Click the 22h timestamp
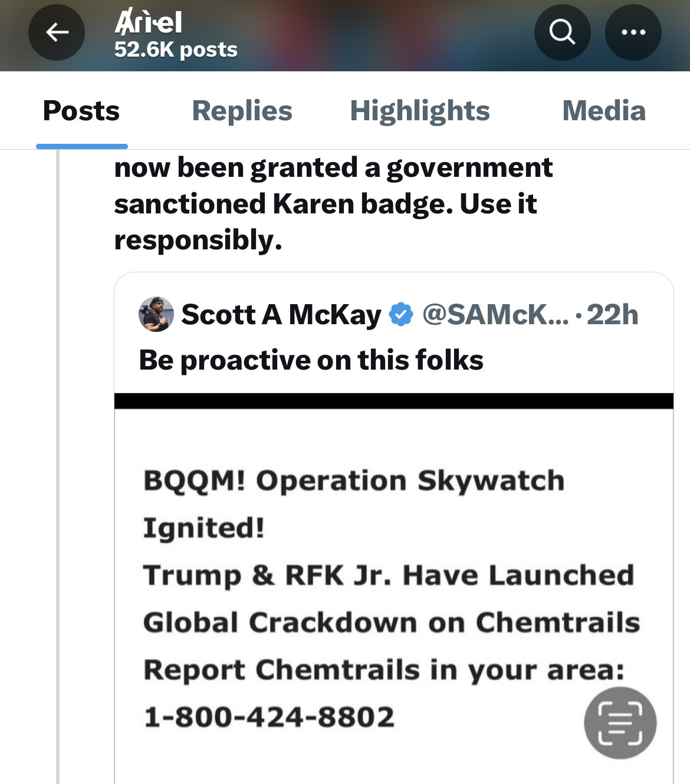690x784 pixels. 612,314
